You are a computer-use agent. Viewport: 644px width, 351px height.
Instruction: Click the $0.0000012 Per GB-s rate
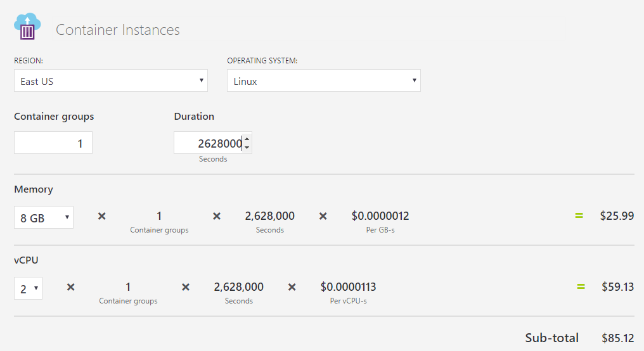click(x=380, y=216)
